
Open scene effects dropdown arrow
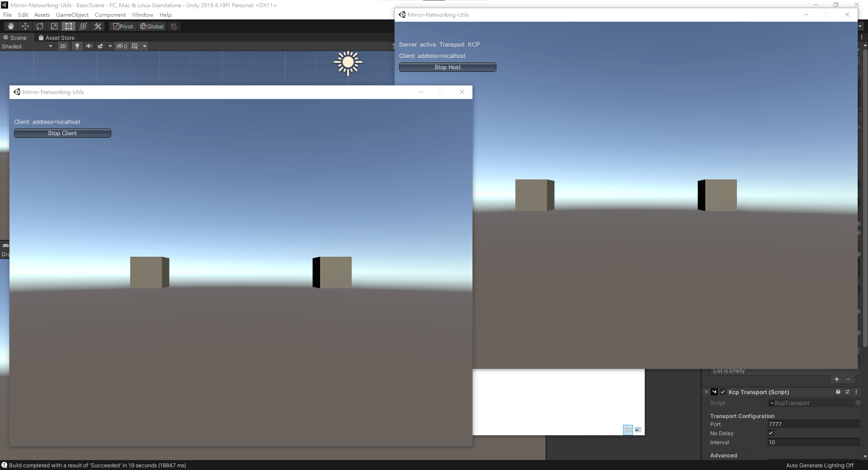[110, 46]
